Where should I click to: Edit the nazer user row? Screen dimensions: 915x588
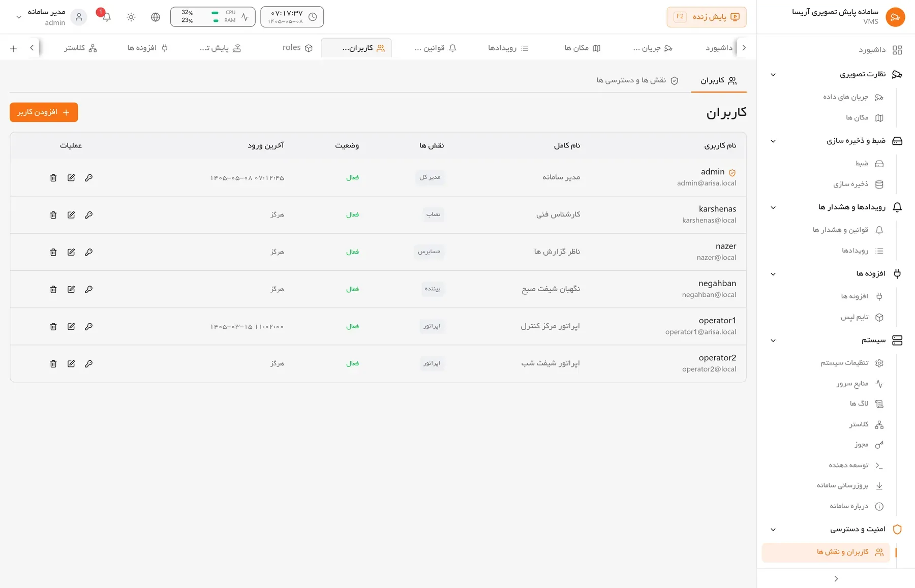tap(71, 252)
